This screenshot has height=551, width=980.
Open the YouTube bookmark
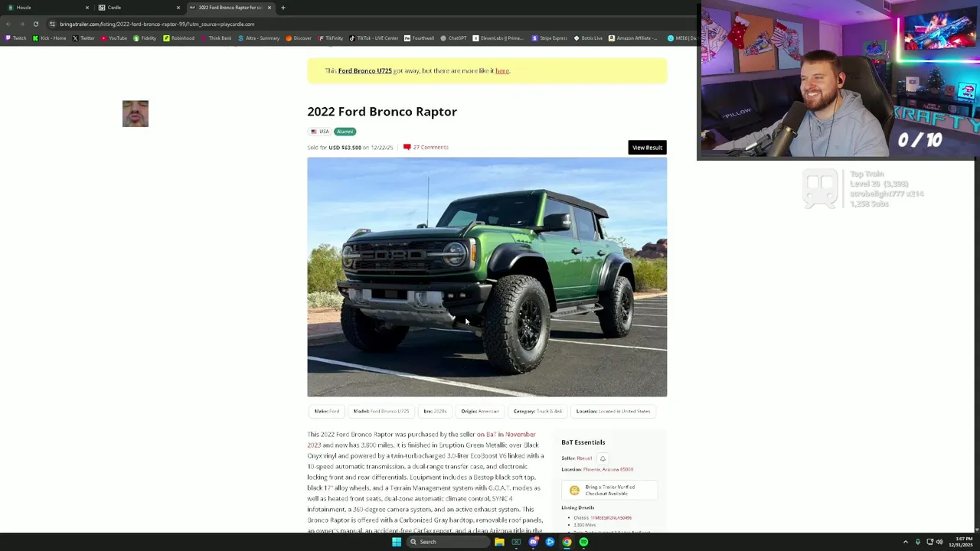click(x=114, y=38)
